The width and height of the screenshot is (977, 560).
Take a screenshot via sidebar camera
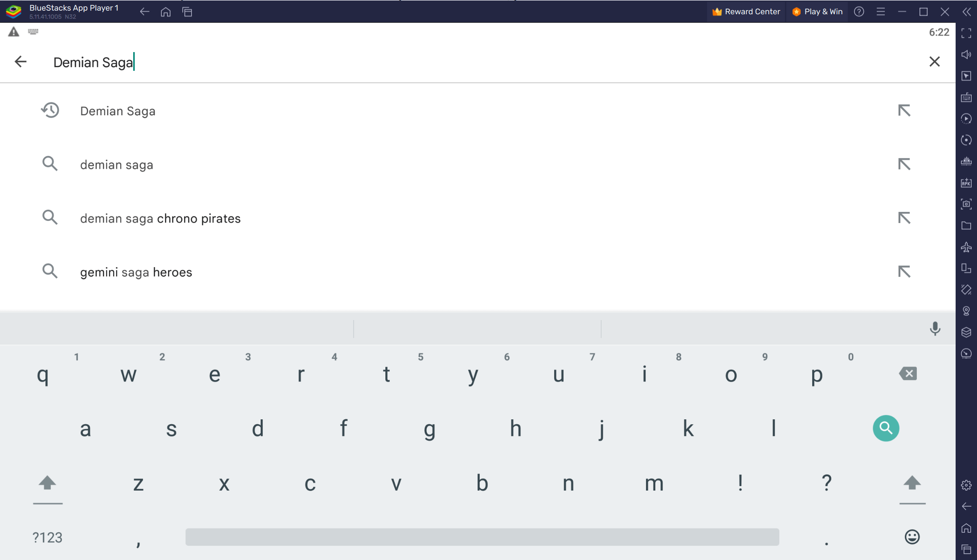point(966,204)
